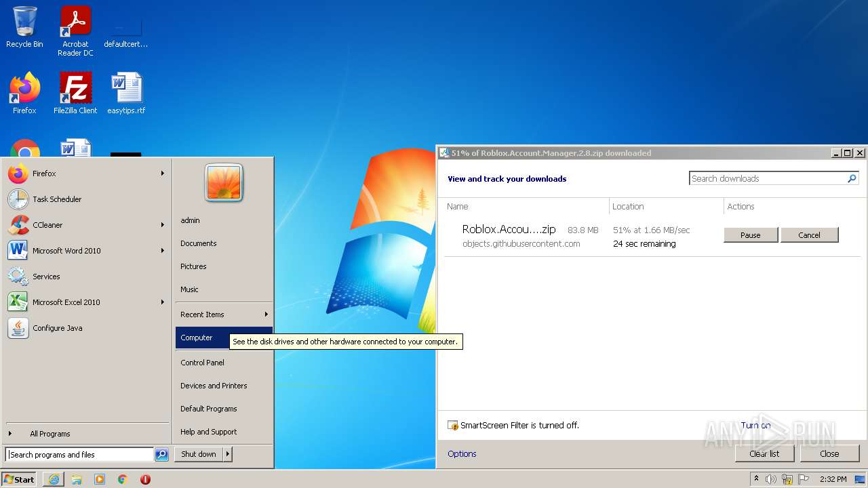The image size is (868, 488).
Task: Open Computer from Start menu
Action: point(224,338)
